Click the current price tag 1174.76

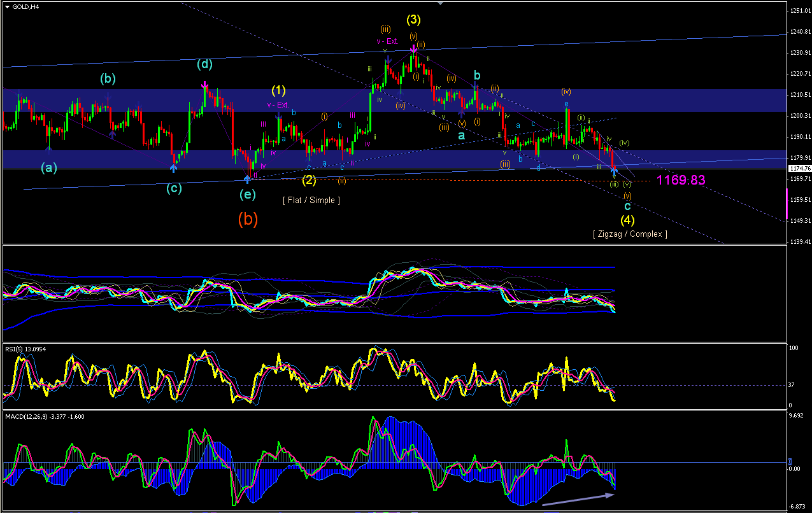[799, 169]
